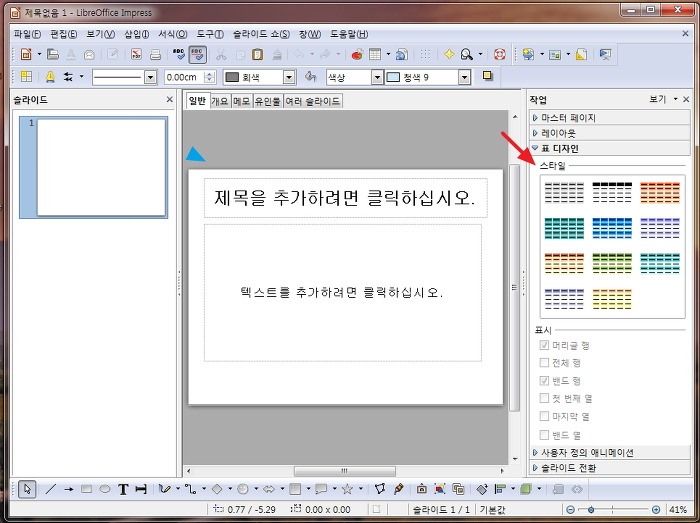Open the 보기 dropdown in task pane
This screenshot has height=523, width=700.
point(663,99)
